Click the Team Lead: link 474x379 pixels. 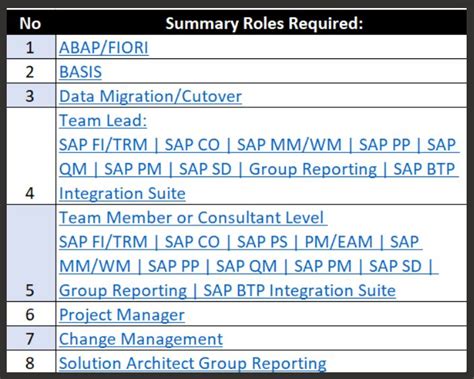103,120
